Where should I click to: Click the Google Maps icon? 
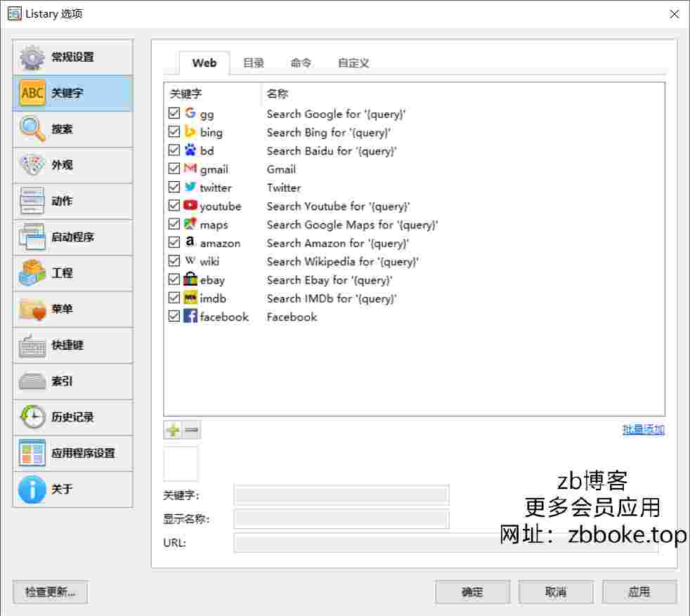(x=190, y=223)
